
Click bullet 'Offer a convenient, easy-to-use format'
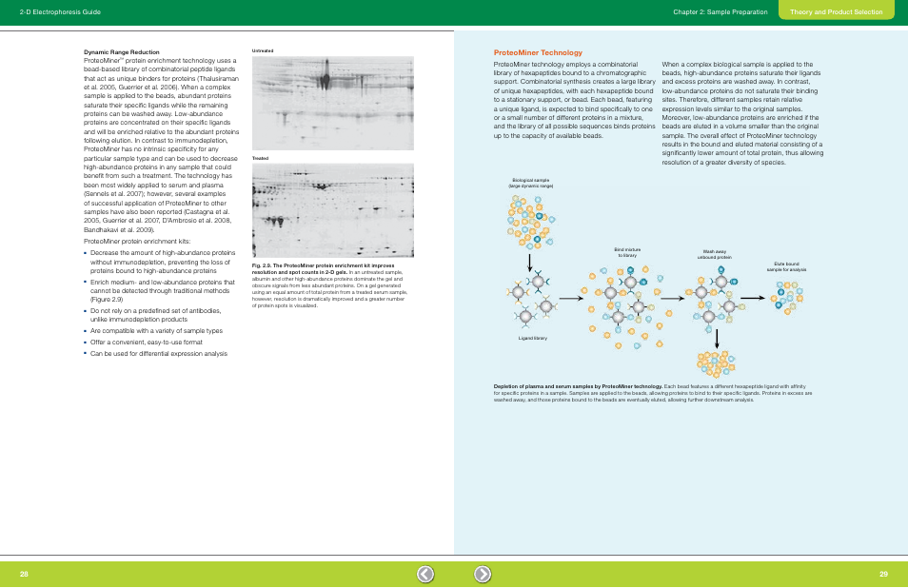[146, 342]
